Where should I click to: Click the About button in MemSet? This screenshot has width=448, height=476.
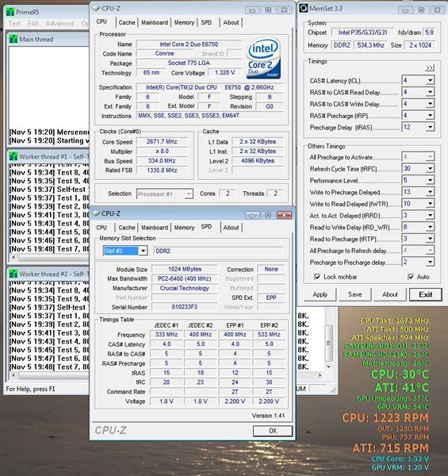pos(390,294)
